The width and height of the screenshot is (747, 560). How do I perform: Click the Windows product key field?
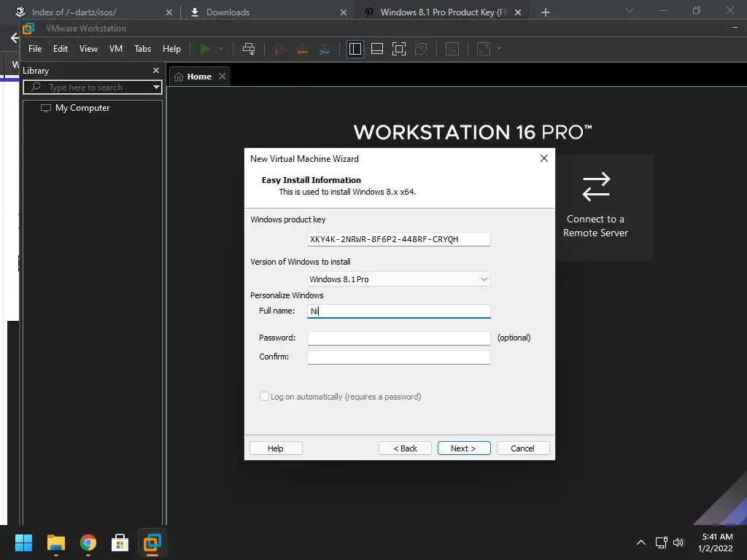[399, 239]
